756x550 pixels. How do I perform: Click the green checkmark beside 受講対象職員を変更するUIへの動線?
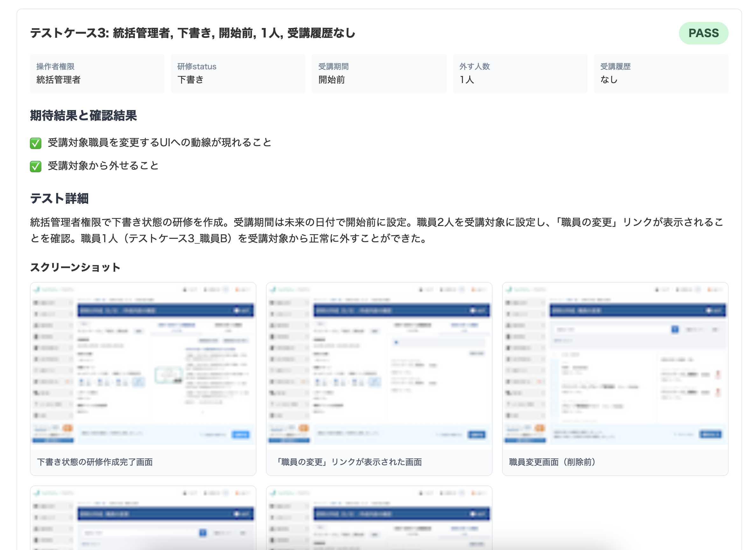[x=36, y=143]
